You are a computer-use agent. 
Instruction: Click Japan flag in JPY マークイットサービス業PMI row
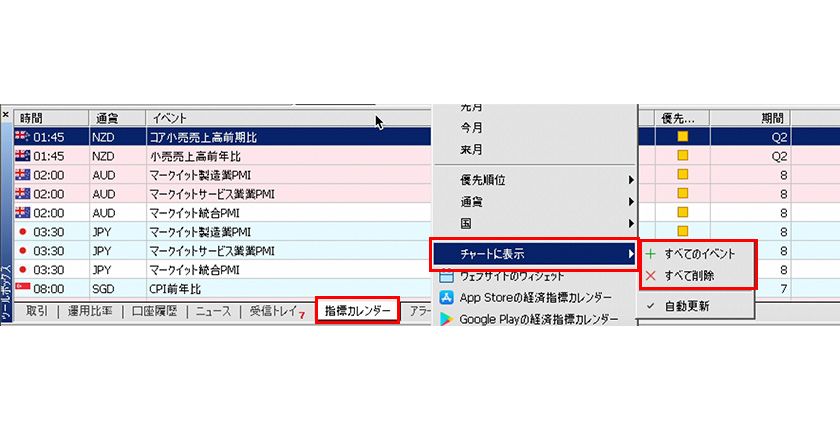[22, 251]
